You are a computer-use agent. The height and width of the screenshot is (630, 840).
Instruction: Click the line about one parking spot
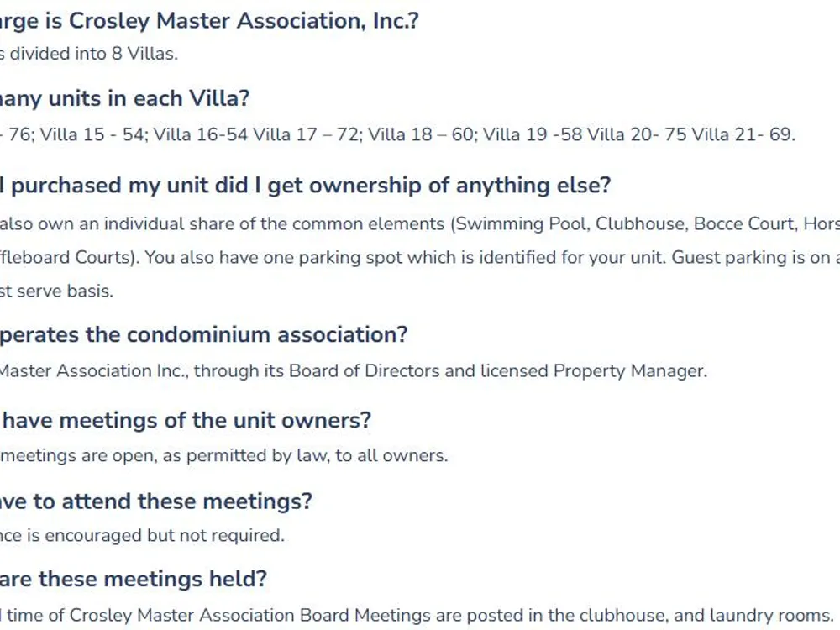click(420, 258)
